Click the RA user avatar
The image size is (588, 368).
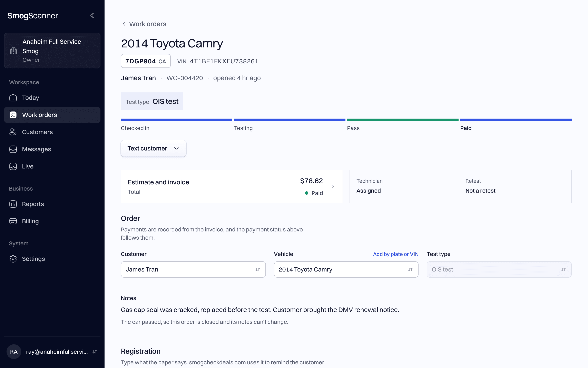click(14, 352)
